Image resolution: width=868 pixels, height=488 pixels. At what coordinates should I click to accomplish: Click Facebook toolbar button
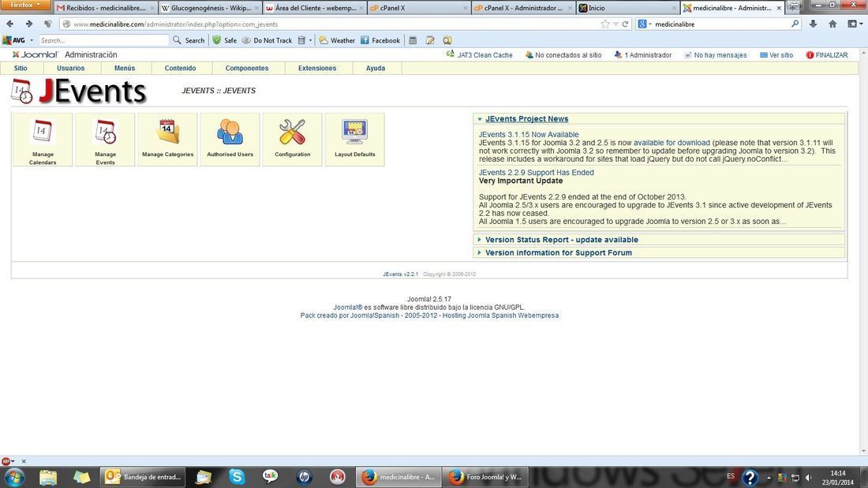click(x=380, y=40)
